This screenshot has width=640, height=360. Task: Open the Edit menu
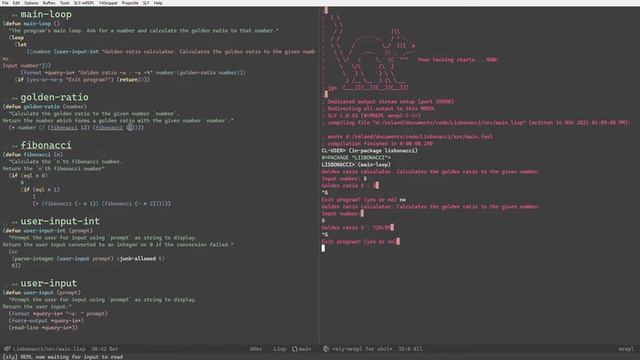[16, 3]
